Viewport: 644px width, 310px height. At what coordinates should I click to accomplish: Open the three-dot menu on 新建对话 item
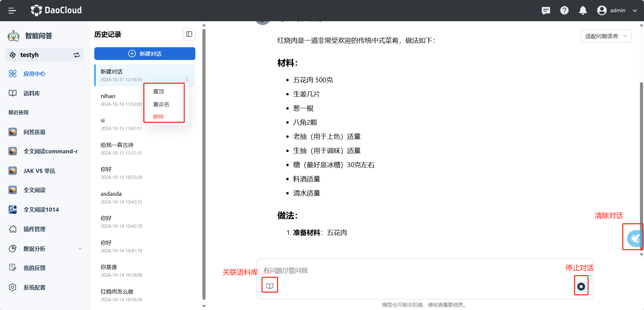pyautogui.click(x=187, y=80)
